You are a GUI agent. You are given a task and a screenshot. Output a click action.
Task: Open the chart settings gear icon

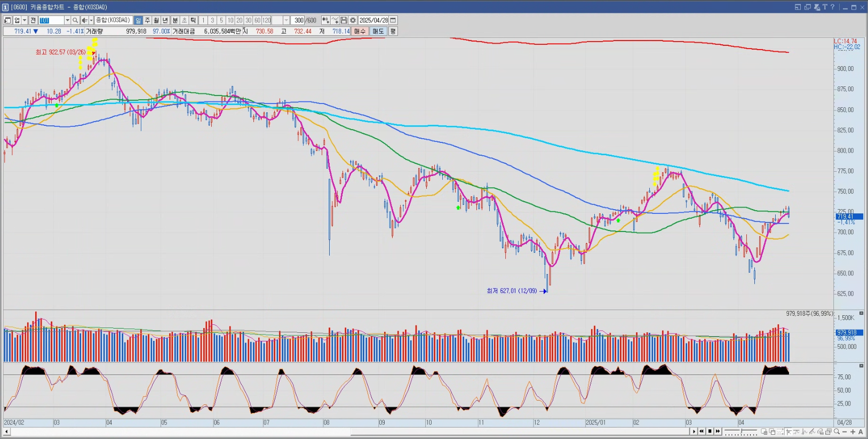pos(353,20)
